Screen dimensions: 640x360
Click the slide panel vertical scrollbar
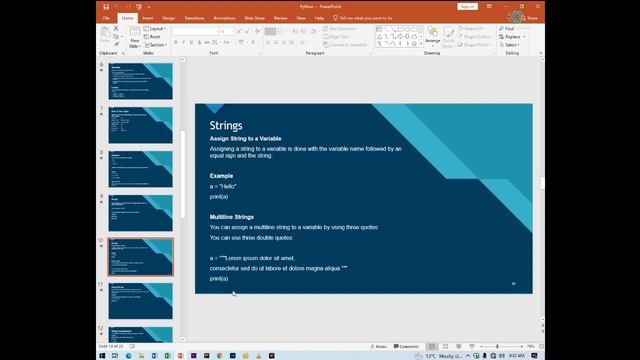[182, 175]
